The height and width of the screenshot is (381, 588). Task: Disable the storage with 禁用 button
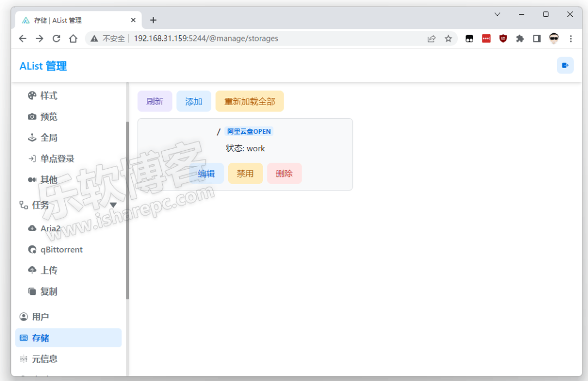(x=245, y=174)
